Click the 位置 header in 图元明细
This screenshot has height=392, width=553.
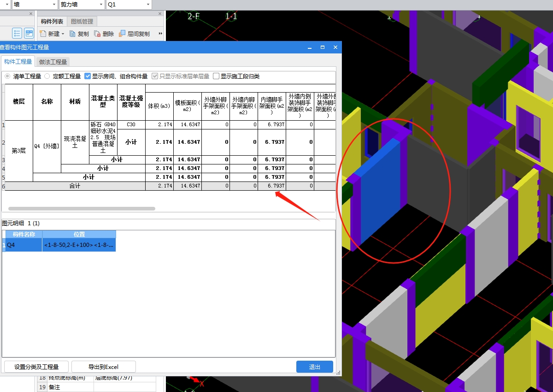tap(79, 234)
